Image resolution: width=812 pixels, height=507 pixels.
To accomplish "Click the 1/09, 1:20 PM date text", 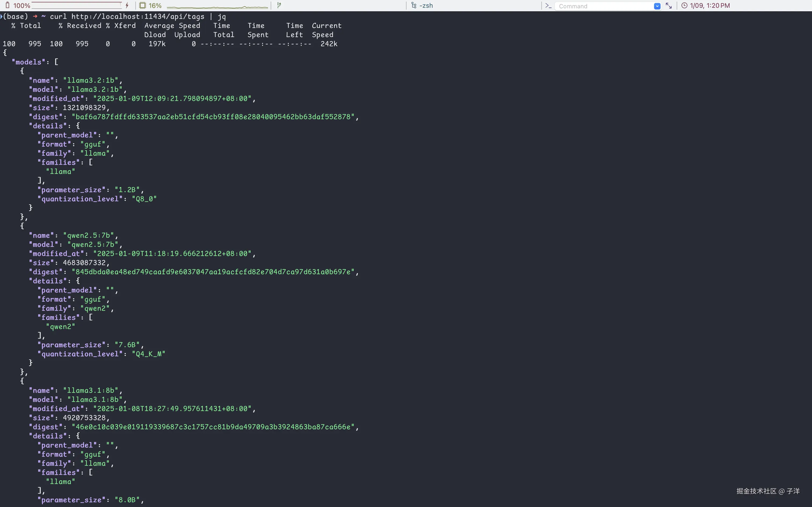I will [x=710, y=5].
